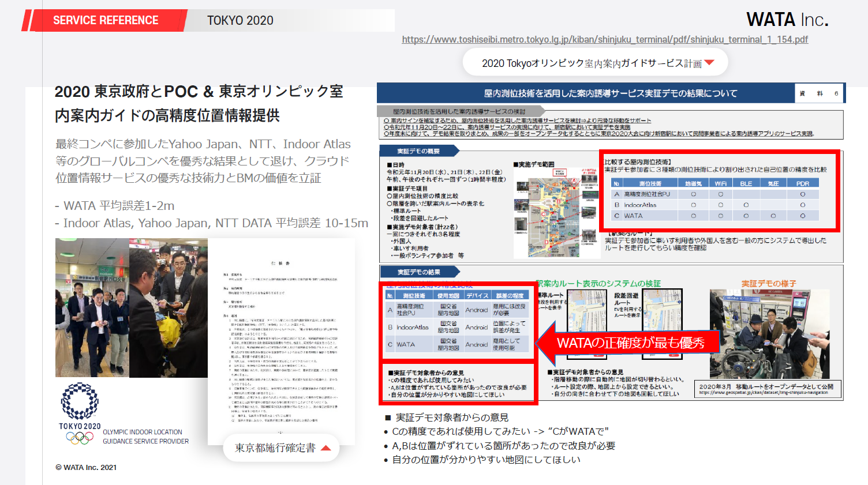The height and width of the screenshot is (485, 868).
Task: Open the toshiseibi.metro.tokyo.lg.jp PDF link
Action: [604, 39]
